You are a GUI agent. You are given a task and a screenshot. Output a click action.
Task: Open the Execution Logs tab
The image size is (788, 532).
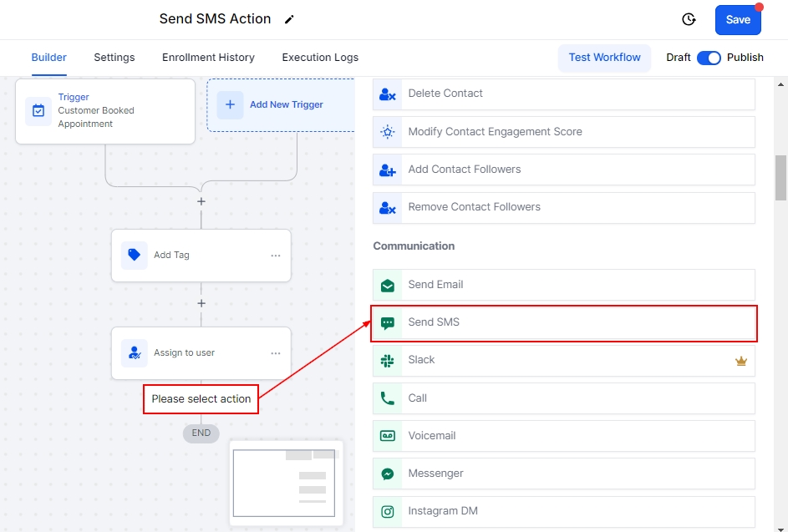pos(320,58)
